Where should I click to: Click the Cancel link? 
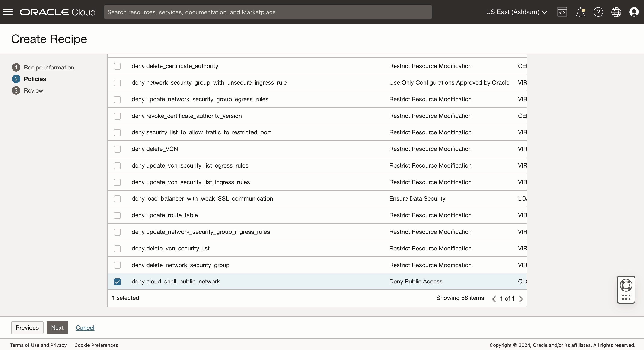click(x=85, y=328)
